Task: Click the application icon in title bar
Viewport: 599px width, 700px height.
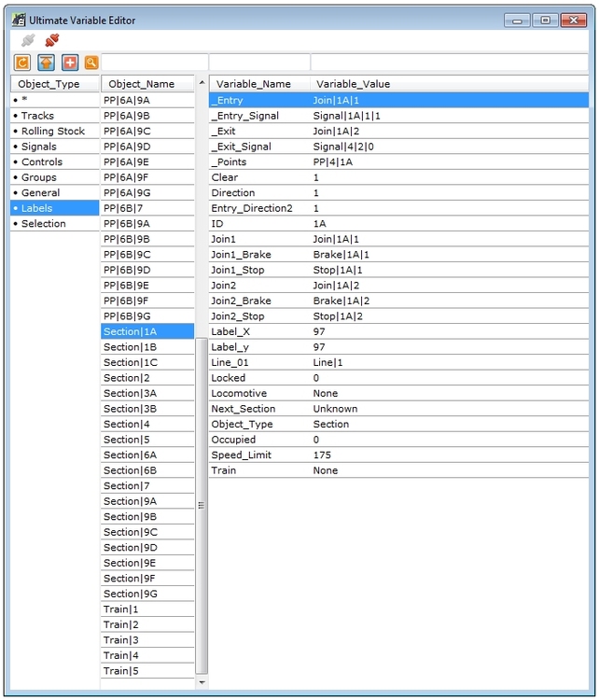Action: click(x=18, y=19)
